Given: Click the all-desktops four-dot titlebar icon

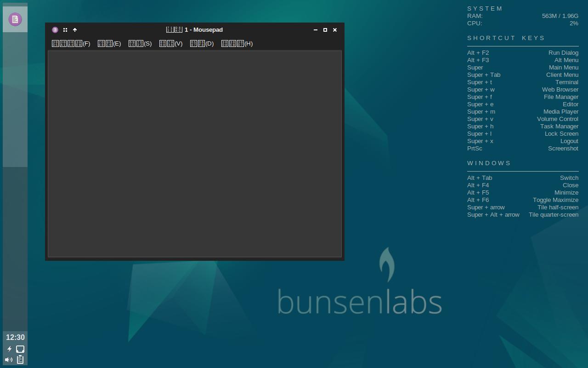Looking at the screenshot, I should tap(65, 30).
